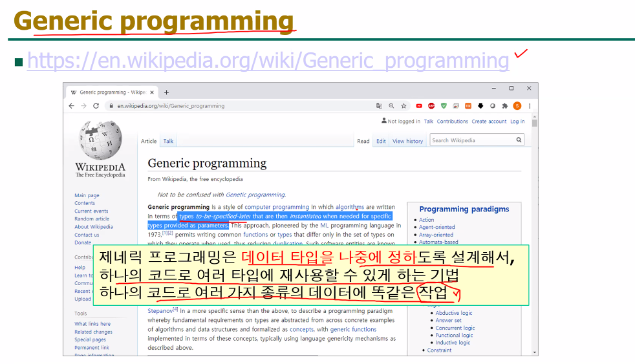Open the generic functions link
The image size is (635, 364).
coord(353,330)
